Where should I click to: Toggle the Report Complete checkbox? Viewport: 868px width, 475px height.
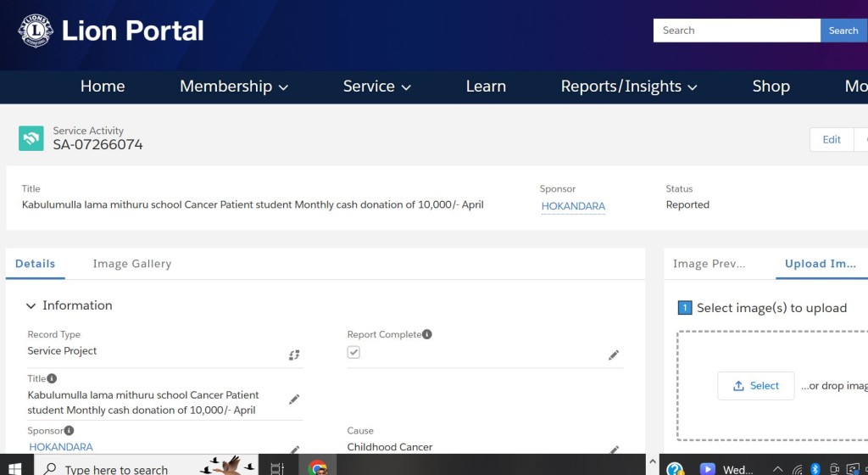tap(353, 352)
